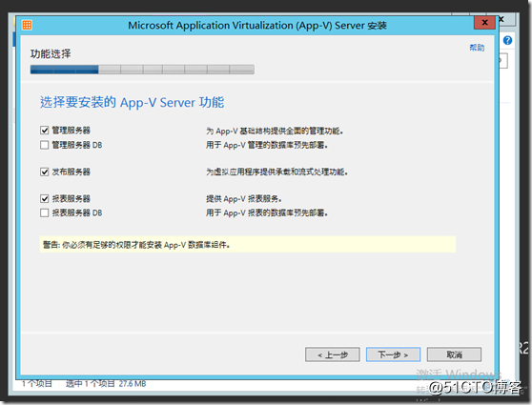Cancel setup with the 取消 button
Screen dimensions: 532x405
tap(454, 354)
